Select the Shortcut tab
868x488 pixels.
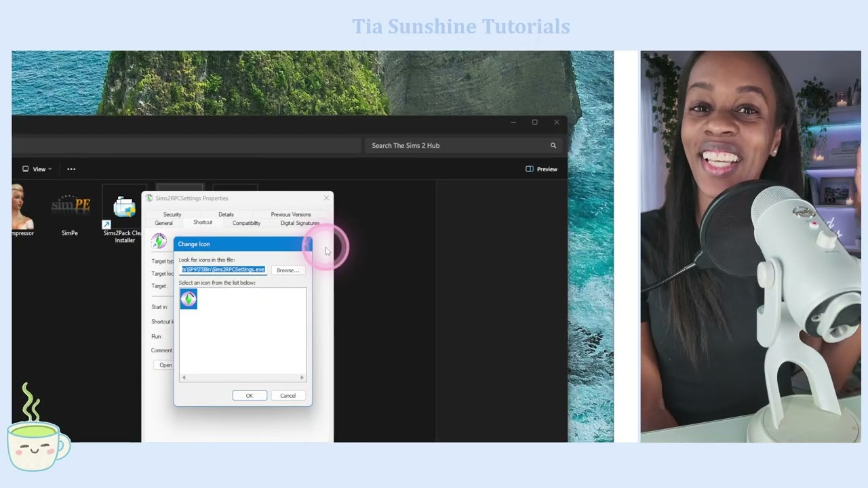pos(203,222)
